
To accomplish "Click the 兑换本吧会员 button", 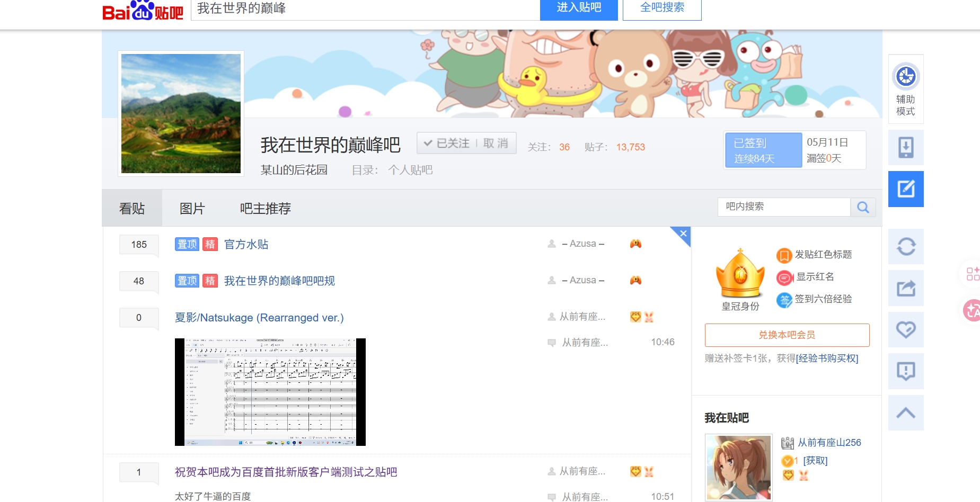I will click(x=787, y=335).
